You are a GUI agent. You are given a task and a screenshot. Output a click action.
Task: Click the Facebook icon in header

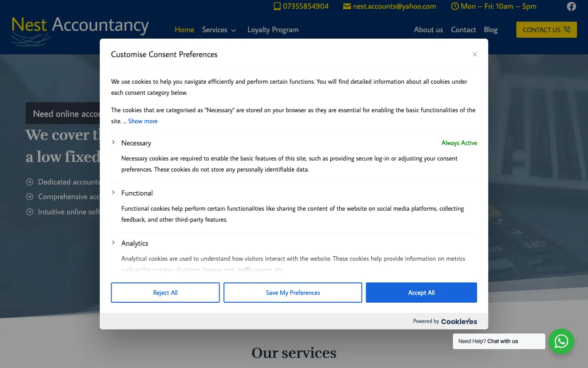(x=571, y=6)
